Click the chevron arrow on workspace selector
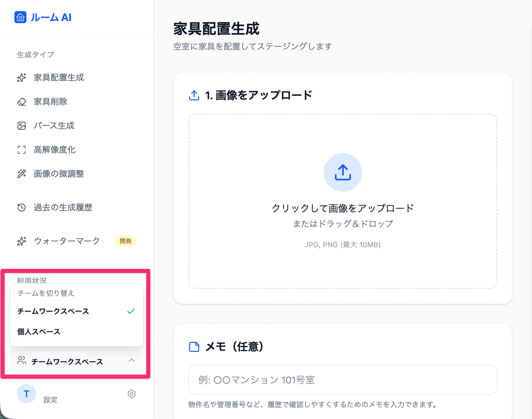This screenshot has height=419, width=532. tap(131, 360)
